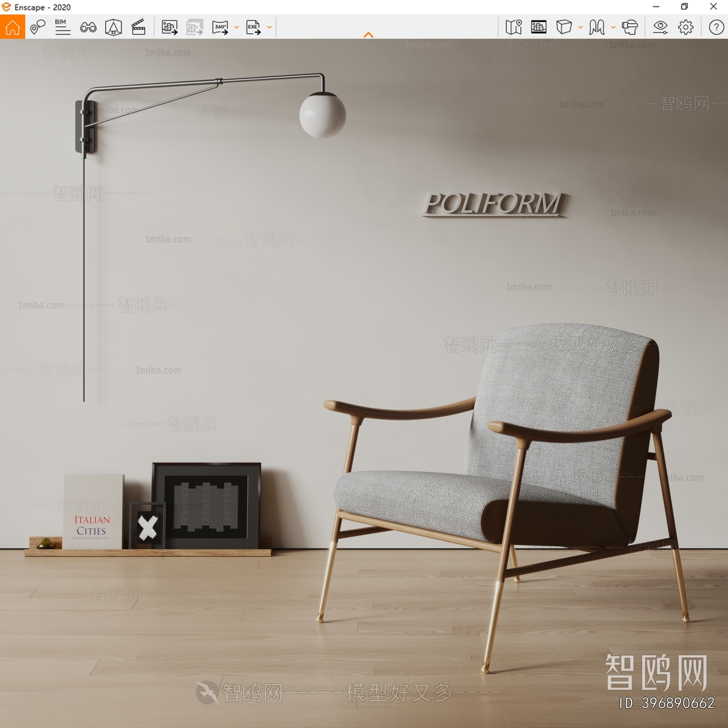The width and height of the screenshot is (728, 728).
Task: Open the Site Context tool
Action: click(113, 27)
